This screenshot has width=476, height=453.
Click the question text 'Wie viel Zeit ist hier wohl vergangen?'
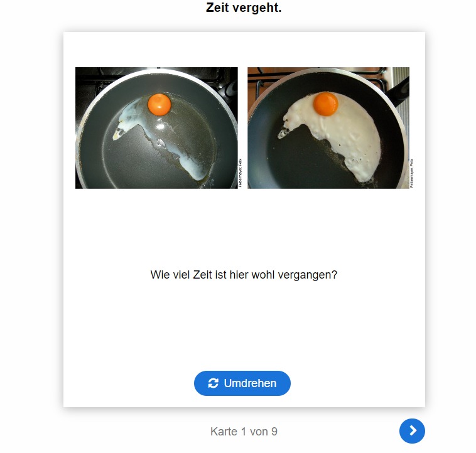[244, 275]
